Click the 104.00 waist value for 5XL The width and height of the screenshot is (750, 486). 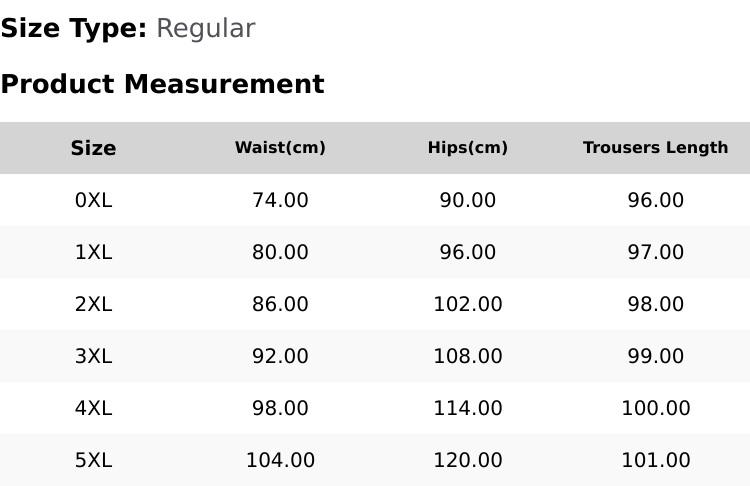(x=280, y=461)
